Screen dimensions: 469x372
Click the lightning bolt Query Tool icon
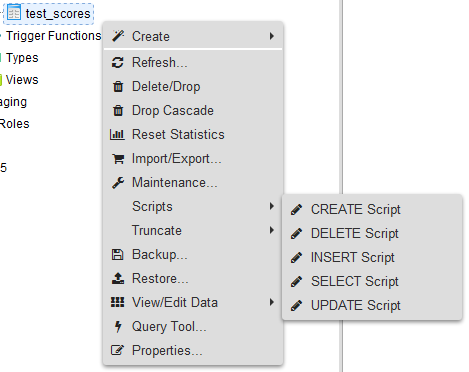(x=118, y=327)
